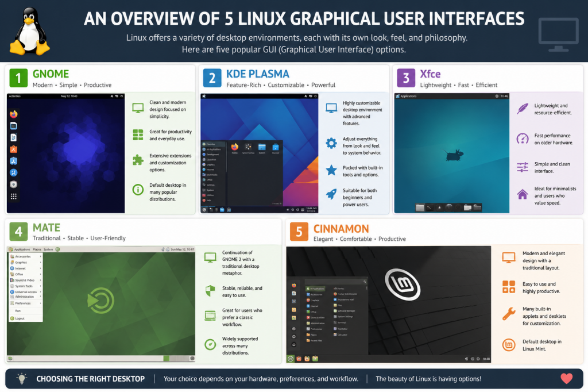
Task: Select Favorites in the KDE launcher sidebar
Action: pyautogui.click(x=214, y=144)
